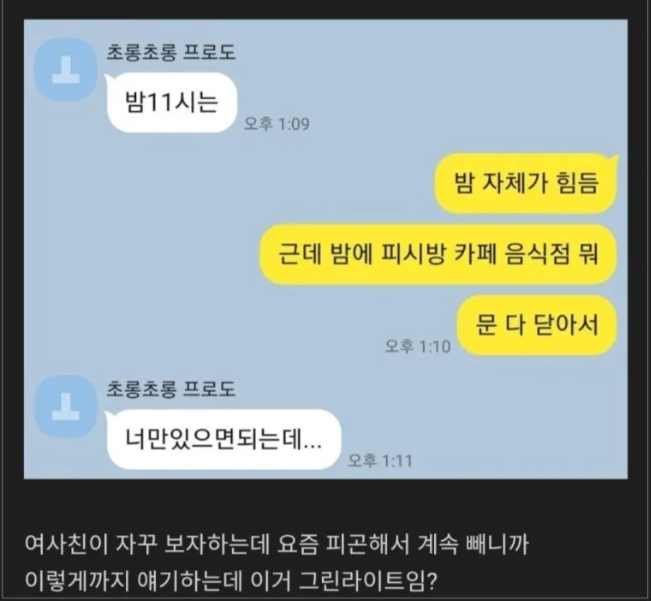
Task: Click the word 카페 in the yellow message
Action: pos(475,254)
